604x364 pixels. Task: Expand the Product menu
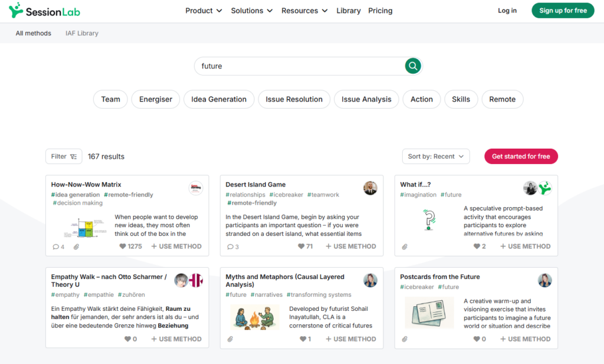(203, 11)
